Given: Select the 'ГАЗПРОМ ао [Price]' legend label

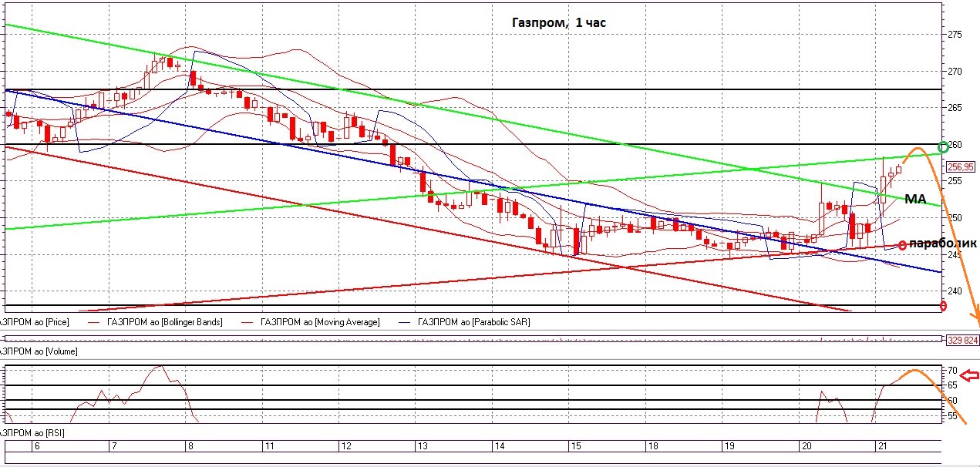Looking at the screenshot, I should tap(34, 321).
